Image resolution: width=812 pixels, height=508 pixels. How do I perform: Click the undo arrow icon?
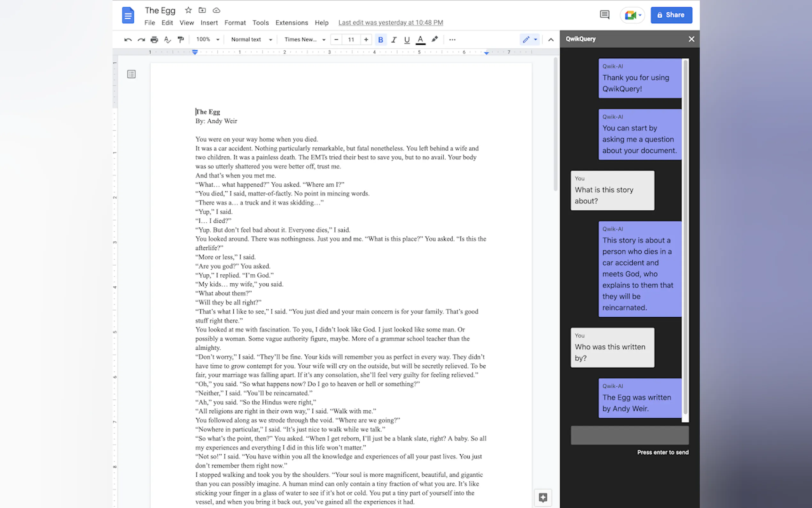[128, 40]
